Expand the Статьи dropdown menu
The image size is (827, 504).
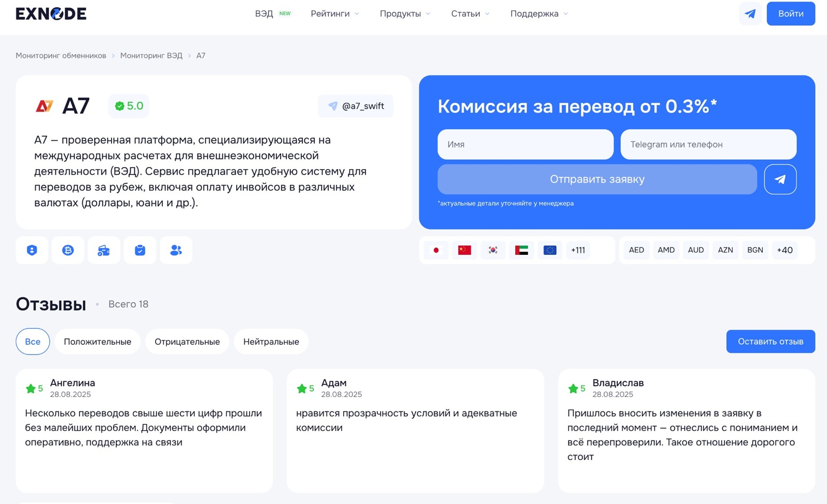pyautogui.click(x=470, y=13)
